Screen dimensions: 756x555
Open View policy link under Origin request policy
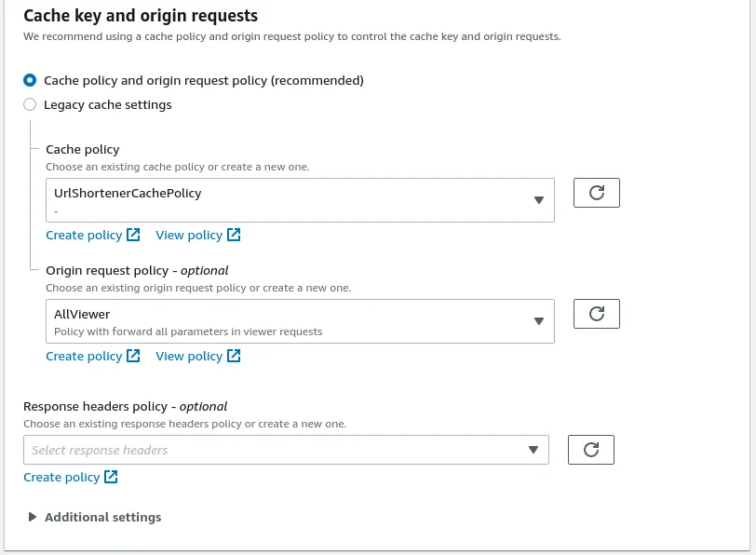[x=189, y=356]
